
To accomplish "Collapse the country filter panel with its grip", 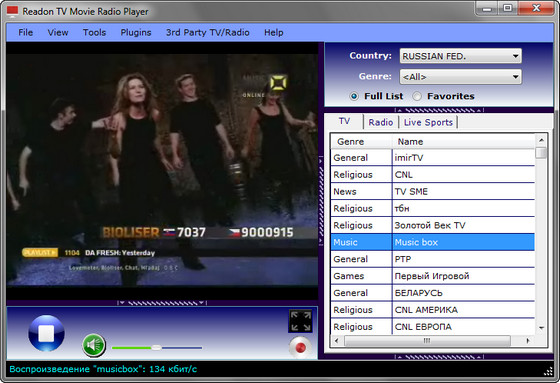I will tap(439, 110).
